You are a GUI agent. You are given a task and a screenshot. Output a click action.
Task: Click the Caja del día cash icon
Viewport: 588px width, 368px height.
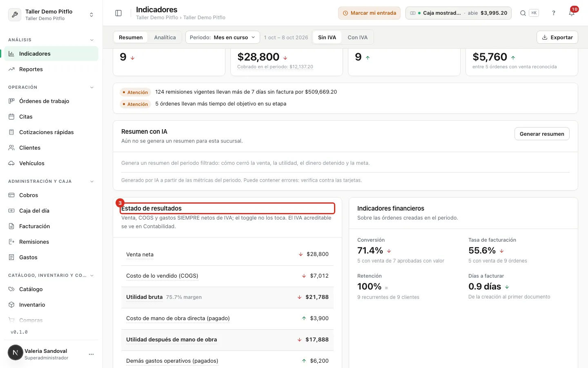point(11,211)
